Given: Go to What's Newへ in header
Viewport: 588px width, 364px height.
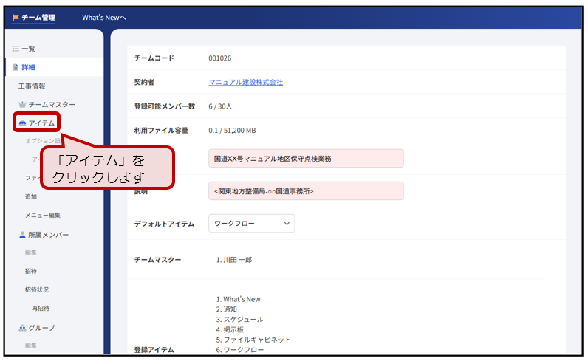Looking at the screenshot, I should (104, 17).
